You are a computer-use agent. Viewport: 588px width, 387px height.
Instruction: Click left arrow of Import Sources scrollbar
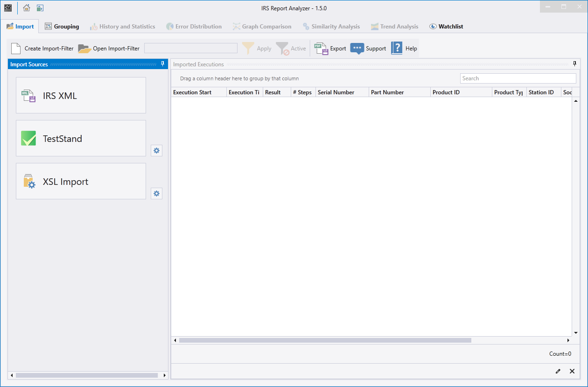(x=11, y=375)
